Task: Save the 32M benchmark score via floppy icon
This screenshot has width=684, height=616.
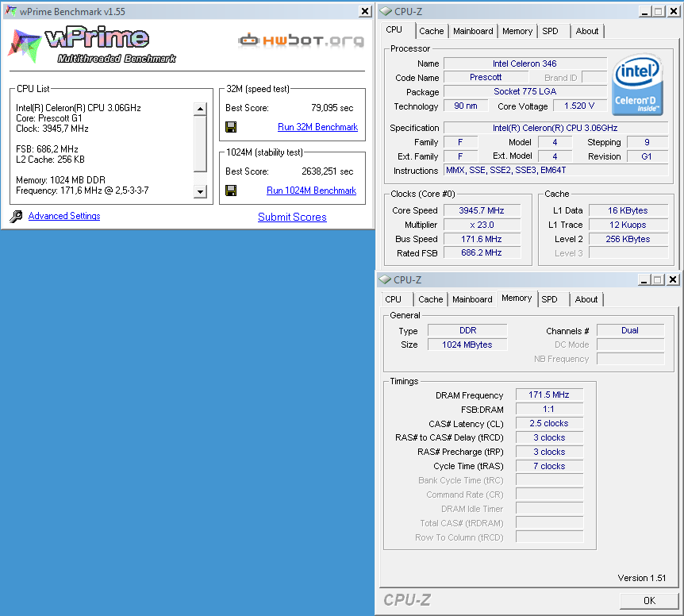Action: [231, 127]
